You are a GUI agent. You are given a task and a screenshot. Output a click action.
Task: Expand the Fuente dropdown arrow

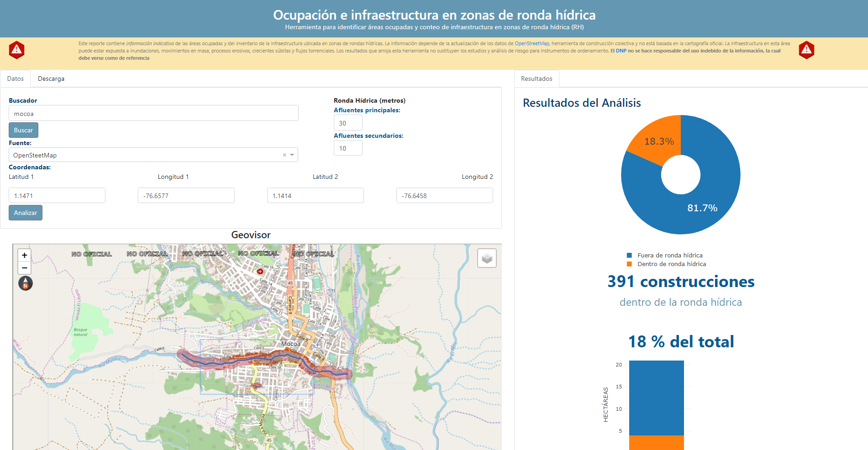[292, 155]
